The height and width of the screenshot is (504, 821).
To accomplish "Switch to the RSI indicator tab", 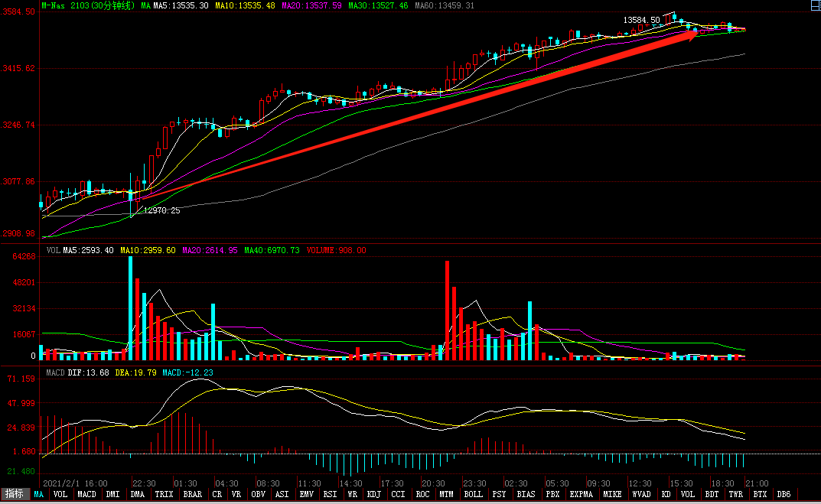I will tap(330, 495).
